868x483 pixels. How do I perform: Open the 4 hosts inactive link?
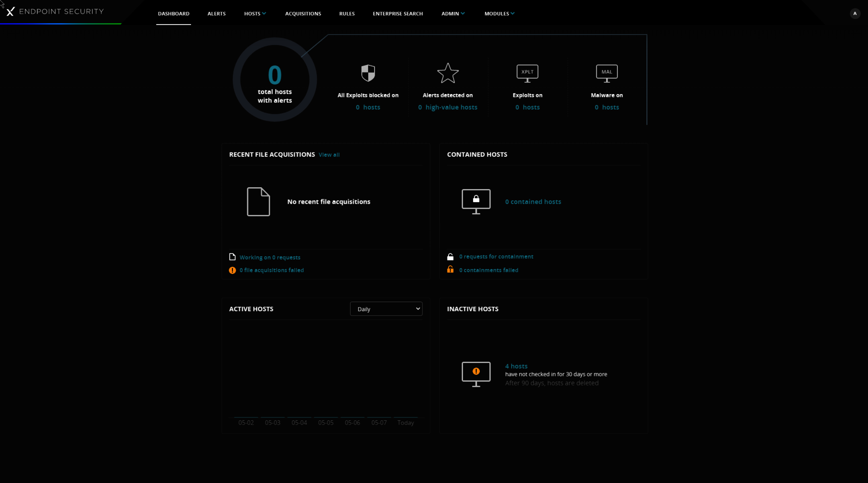(x=516, y=366)
